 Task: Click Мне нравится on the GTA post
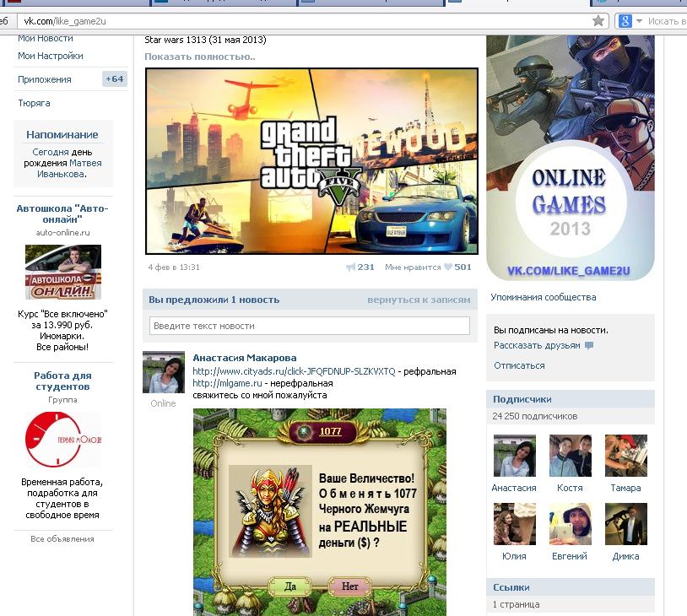pyautogui.click(x=413, y=267)
